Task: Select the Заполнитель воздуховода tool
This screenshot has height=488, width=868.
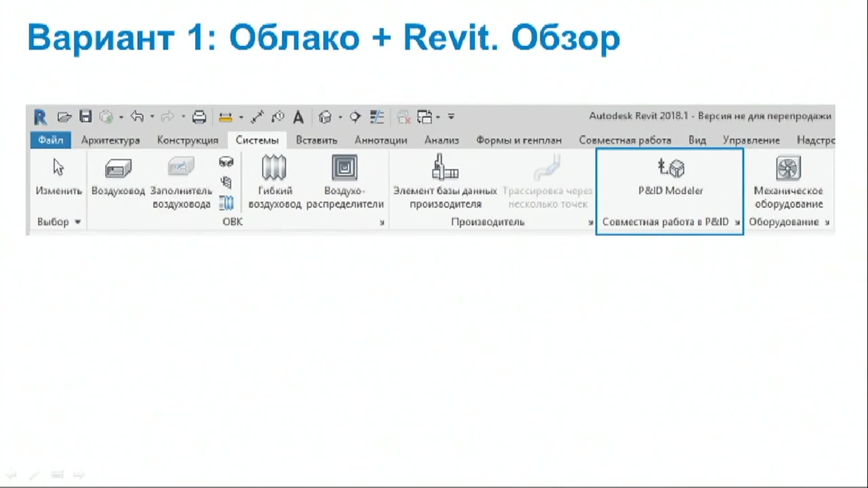Action: point(181,183)
